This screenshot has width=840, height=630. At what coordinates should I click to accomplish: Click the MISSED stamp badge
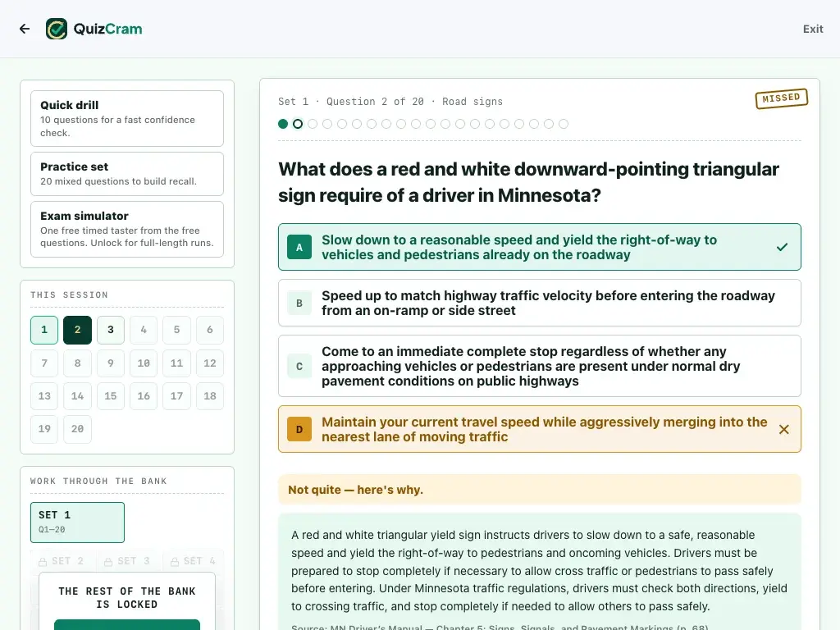(x=782, y=98)
